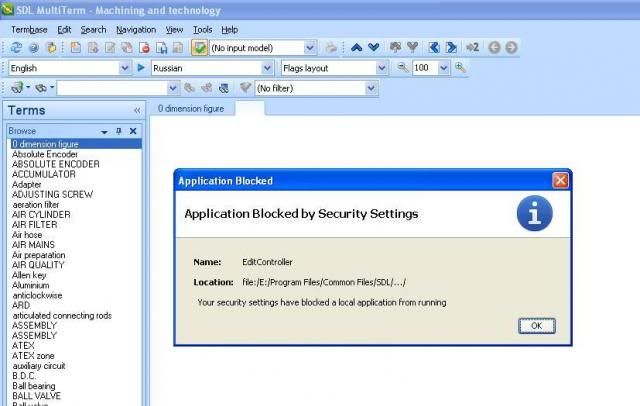This screenshot has width=640, height=406.
Task: Open the (No input model) dropdown
Action: click(x=309, y=48)
